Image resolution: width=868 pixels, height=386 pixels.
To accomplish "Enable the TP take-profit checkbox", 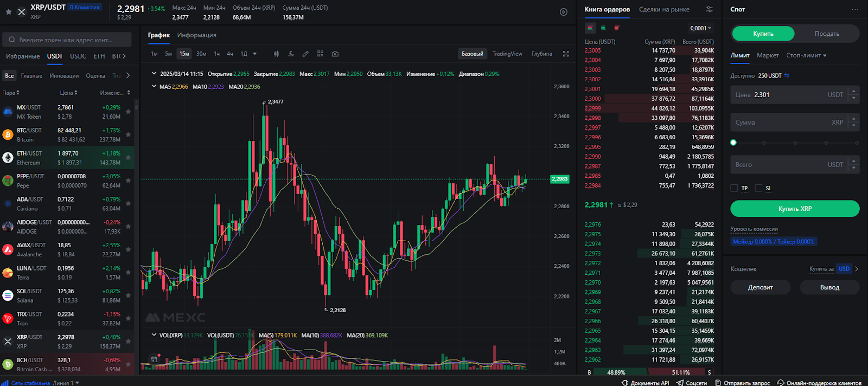I will click(x=734, y=188).
